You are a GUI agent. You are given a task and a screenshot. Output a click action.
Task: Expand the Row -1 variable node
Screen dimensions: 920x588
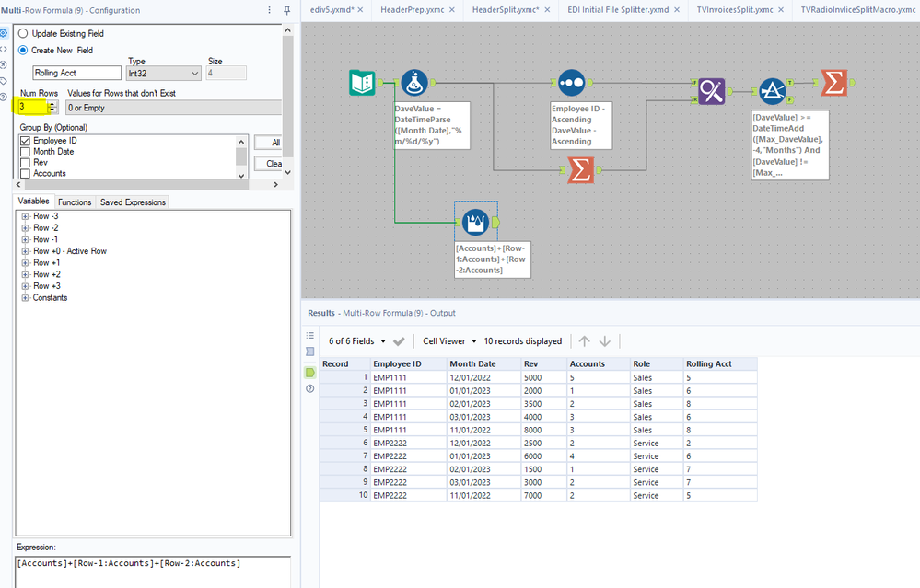click(x=25, y=239)
